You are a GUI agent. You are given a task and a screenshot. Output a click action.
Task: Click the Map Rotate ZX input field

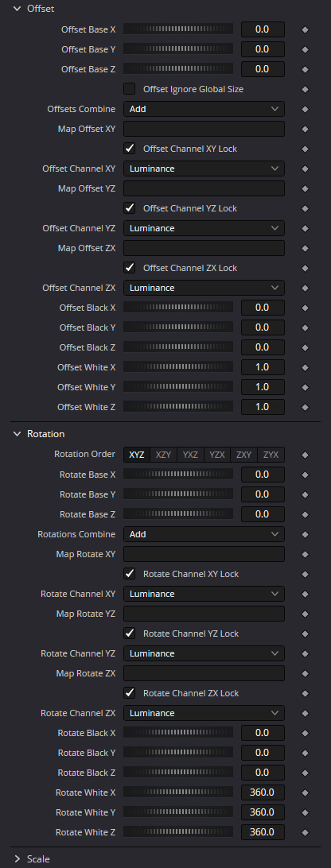click(x=204, y=673)
